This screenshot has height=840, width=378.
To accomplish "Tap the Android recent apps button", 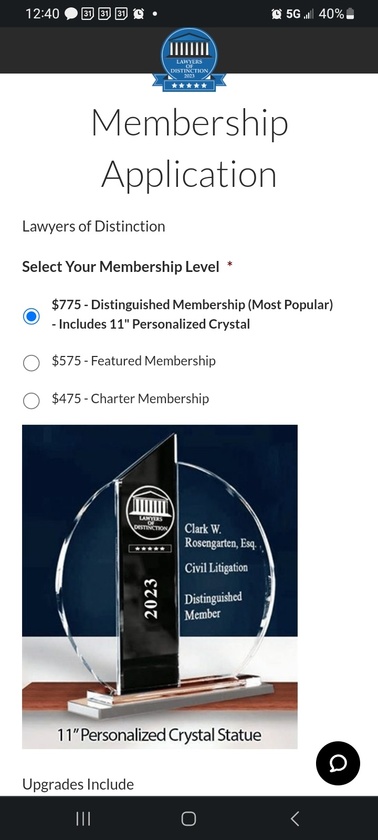I will tap(83, 818).
